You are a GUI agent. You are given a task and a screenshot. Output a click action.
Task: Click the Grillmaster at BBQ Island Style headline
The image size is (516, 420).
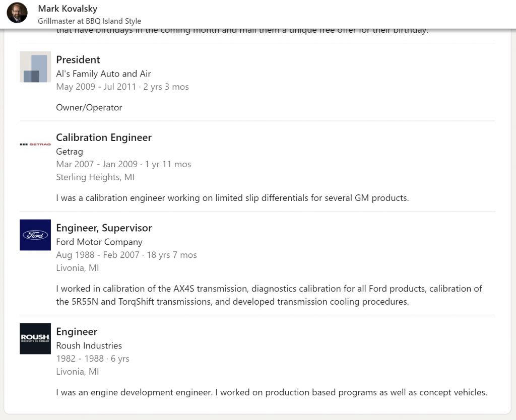pos(90,21)
